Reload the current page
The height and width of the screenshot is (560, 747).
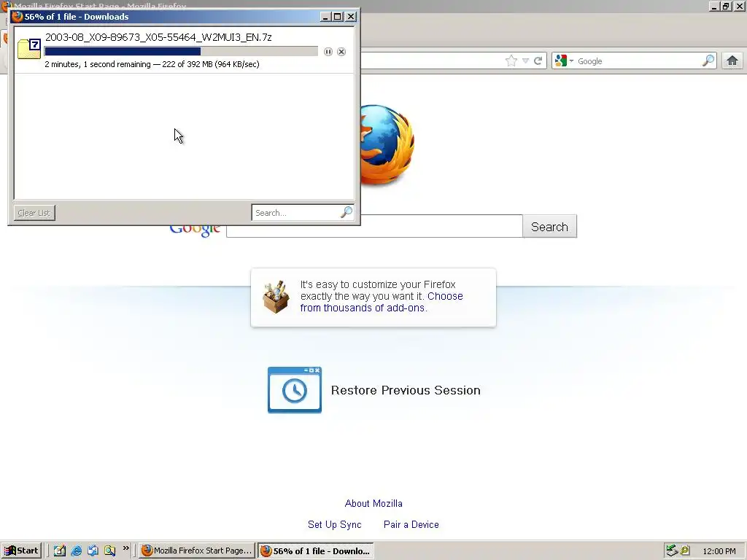click(538, 61)
